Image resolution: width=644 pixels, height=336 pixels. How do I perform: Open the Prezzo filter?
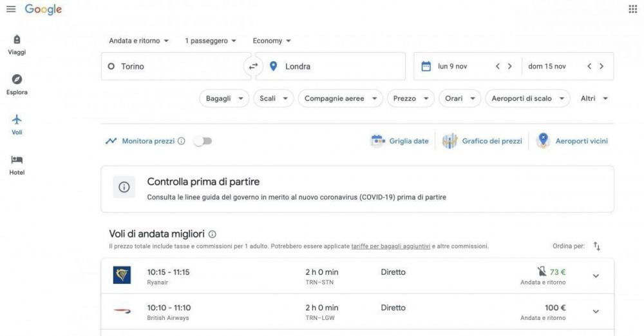pyautogui.click(x=410, y=99)
